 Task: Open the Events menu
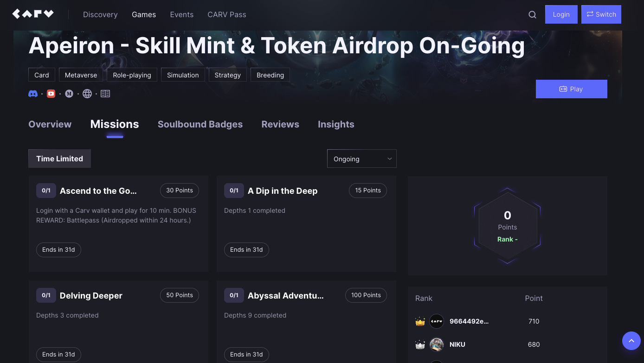(182, 14)
